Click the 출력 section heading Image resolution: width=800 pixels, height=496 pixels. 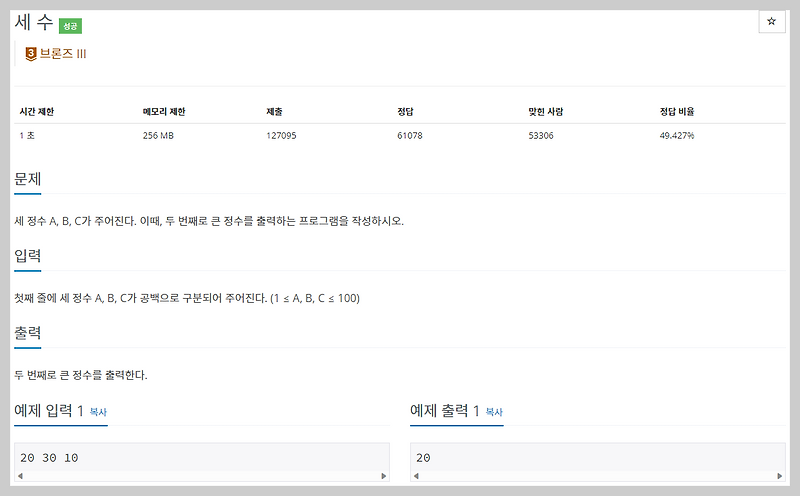click(28, 333)
